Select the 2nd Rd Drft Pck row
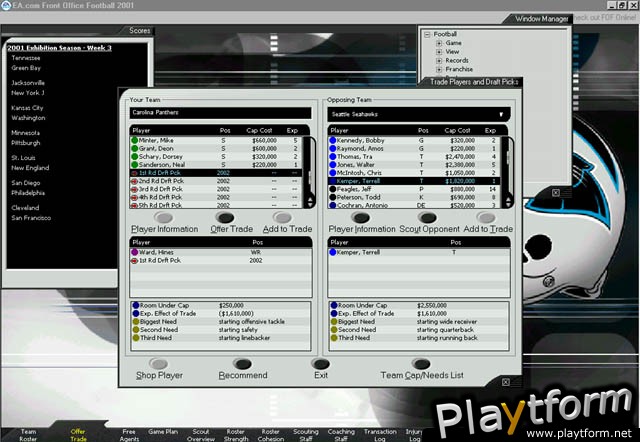Screen dimensions: 640x442 point(216,181)
